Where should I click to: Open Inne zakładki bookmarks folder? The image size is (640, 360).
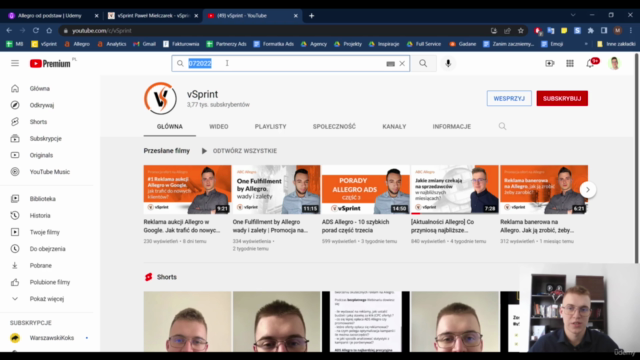616,44
